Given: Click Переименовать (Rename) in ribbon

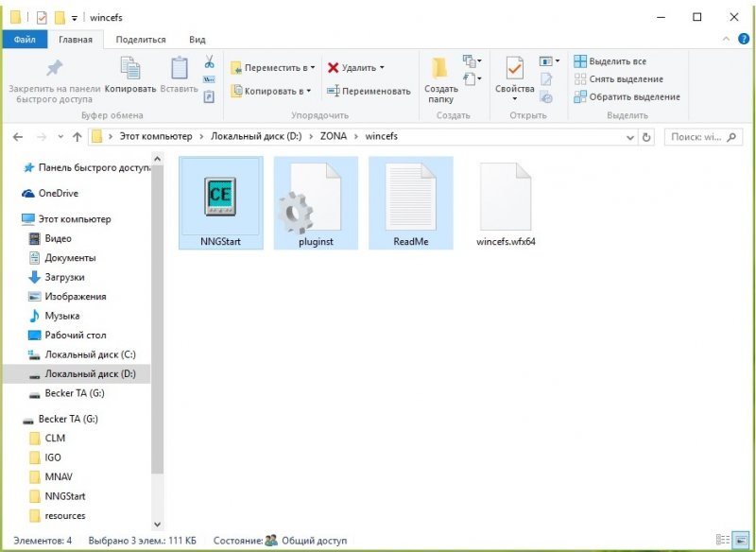Looking at the screenshot, I should pos(369,91).
